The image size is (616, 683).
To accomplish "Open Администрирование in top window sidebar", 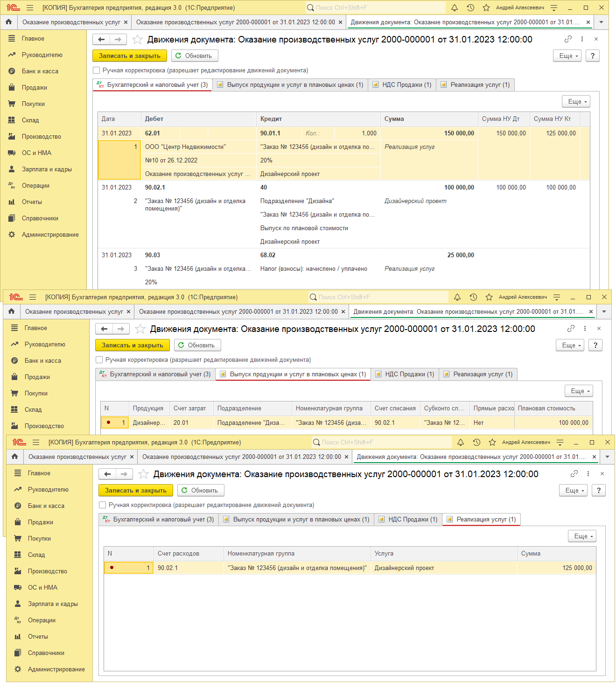I will click(50, 234).
